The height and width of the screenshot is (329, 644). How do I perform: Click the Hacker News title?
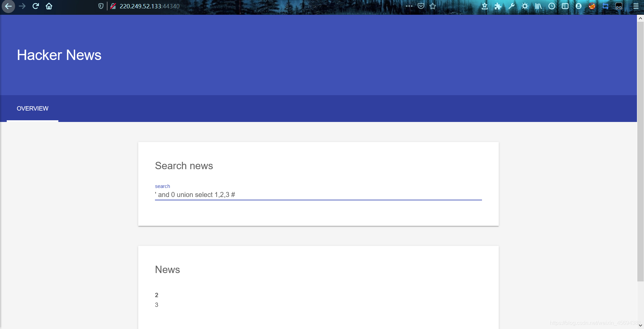tap(59, 55)
